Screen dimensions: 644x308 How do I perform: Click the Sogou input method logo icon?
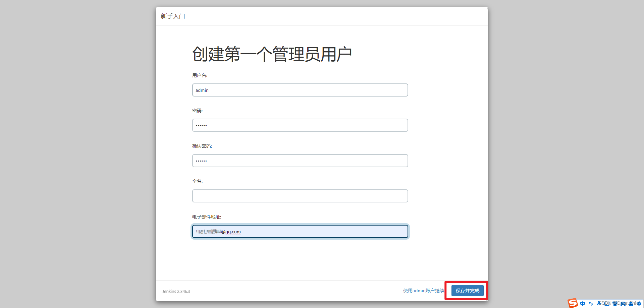pos(573,303)
